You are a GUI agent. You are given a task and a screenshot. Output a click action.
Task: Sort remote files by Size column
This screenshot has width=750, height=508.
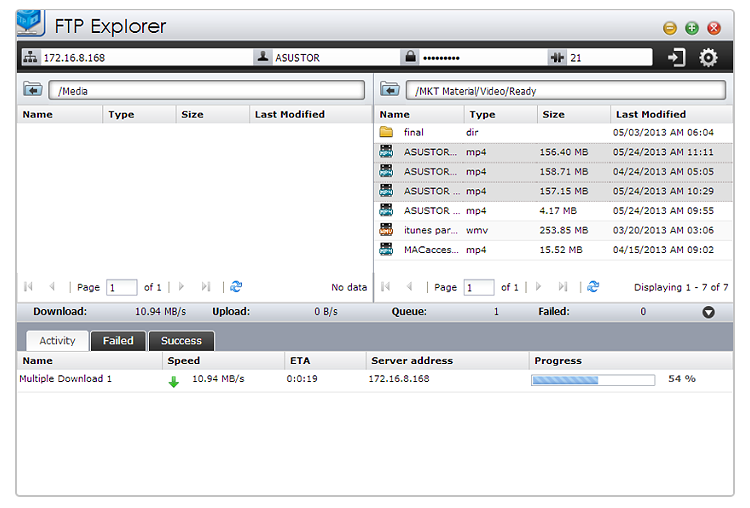coord(553,115)
